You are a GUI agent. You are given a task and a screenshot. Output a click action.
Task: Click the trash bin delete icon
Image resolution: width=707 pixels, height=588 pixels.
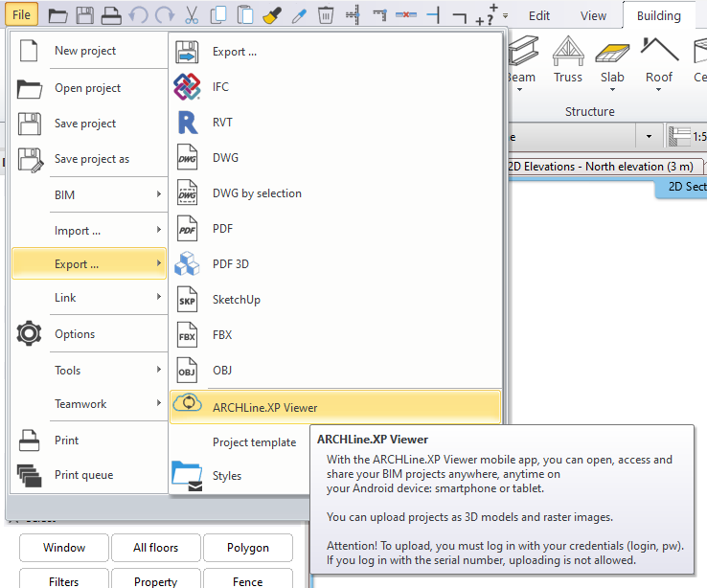pyautogui.click(x=326, y=15)
